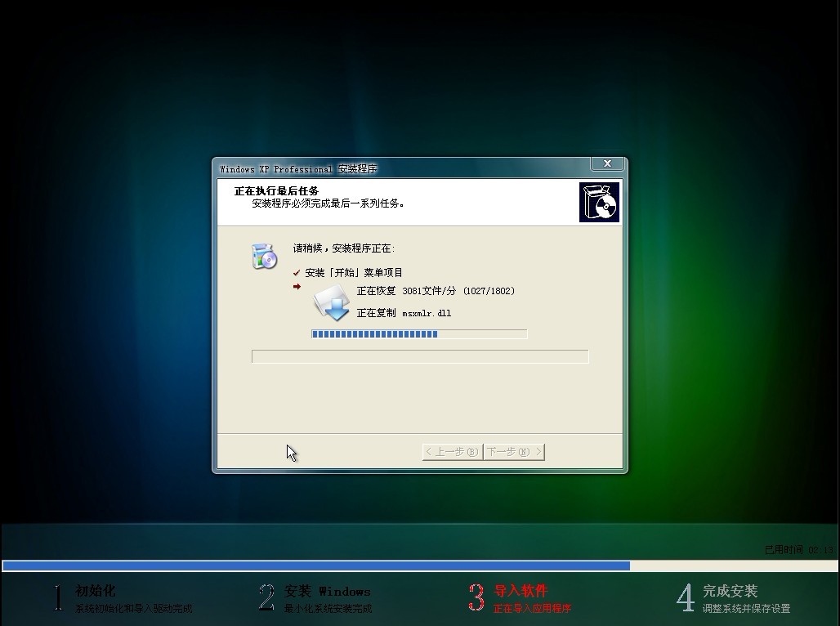
Task: Click the 已用时间 elapsed time readout
Action: [799, 549]
